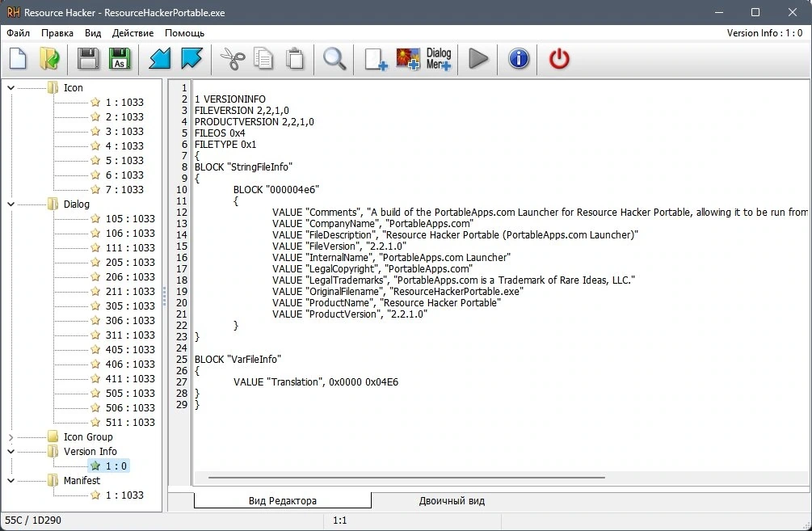Click the red power exit icon

(x=559, y=59)
